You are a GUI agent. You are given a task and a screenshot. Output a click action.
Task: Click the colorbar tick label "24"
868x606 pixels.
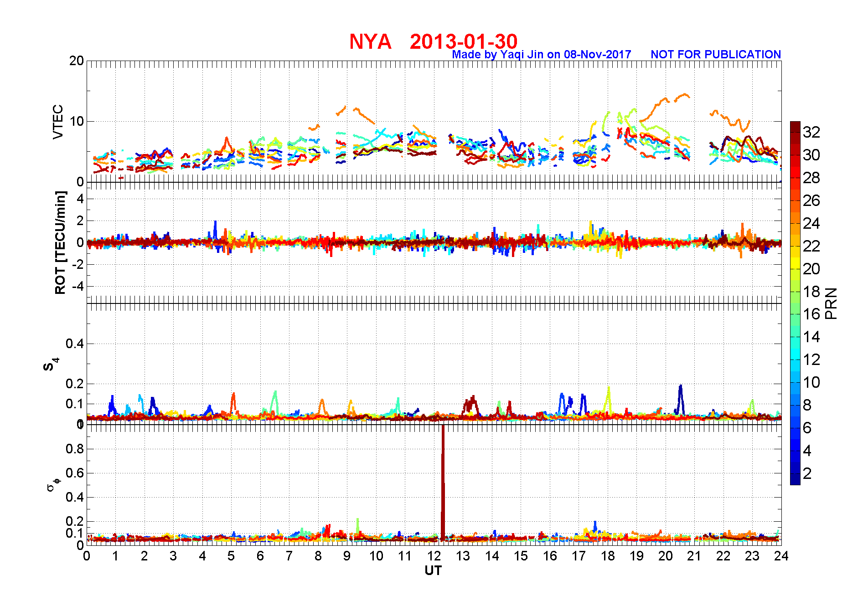pyautogui.click(x=811, y=223)
